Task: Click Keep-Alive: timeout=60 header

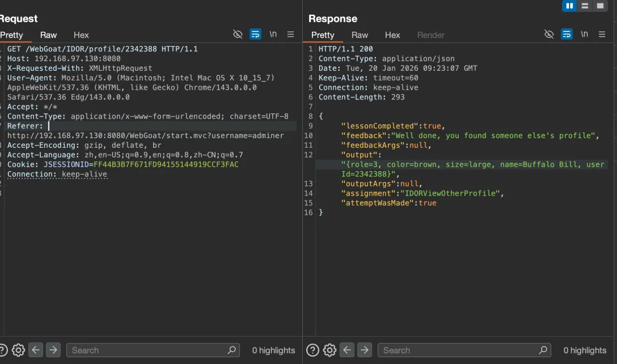Action: tap(368, 78)
